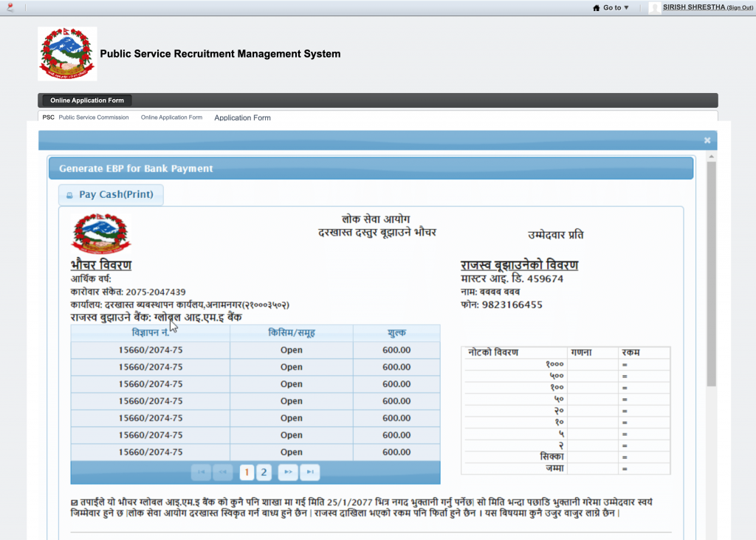This screenshot has width=756, height=540.
Task: Jump to the last page of the table
Action: pos(310,472)
